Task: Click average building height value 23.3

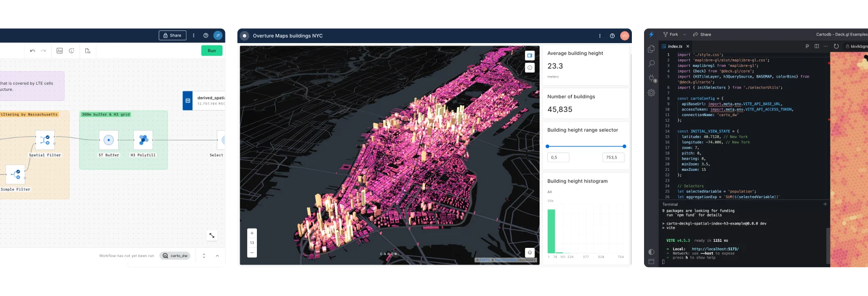Action: [x=555, y=66]
